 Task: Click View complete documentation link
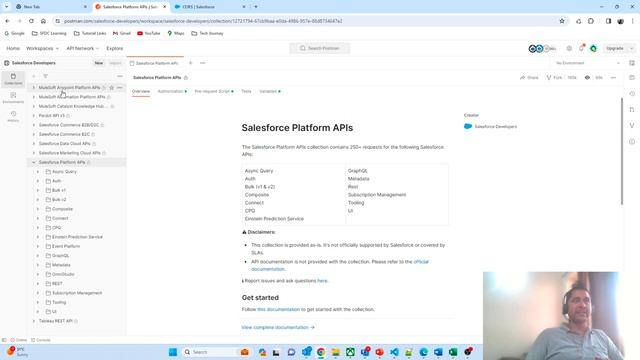pyautogui.click(x=278, y=327)
